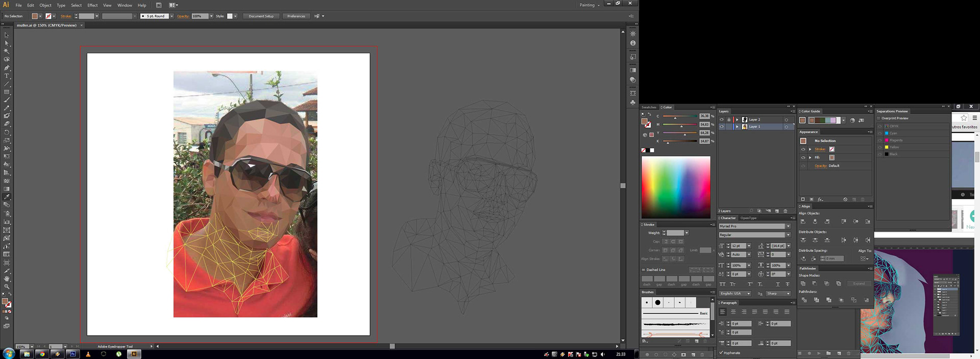
Task: Click Opacity link in Appearance panel
Action: (x=821, y=166)
